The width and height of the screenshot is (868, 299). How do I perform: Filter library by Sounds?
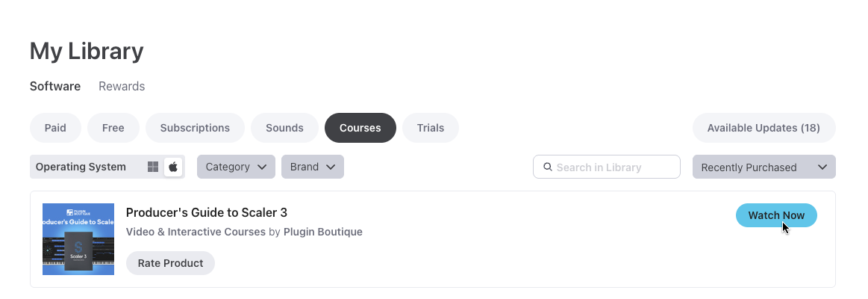[284, 128]
